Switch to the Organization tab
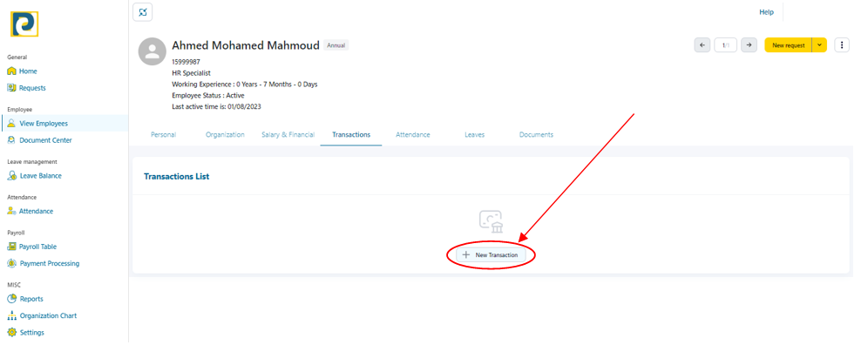868x345 pixels. 225,134
